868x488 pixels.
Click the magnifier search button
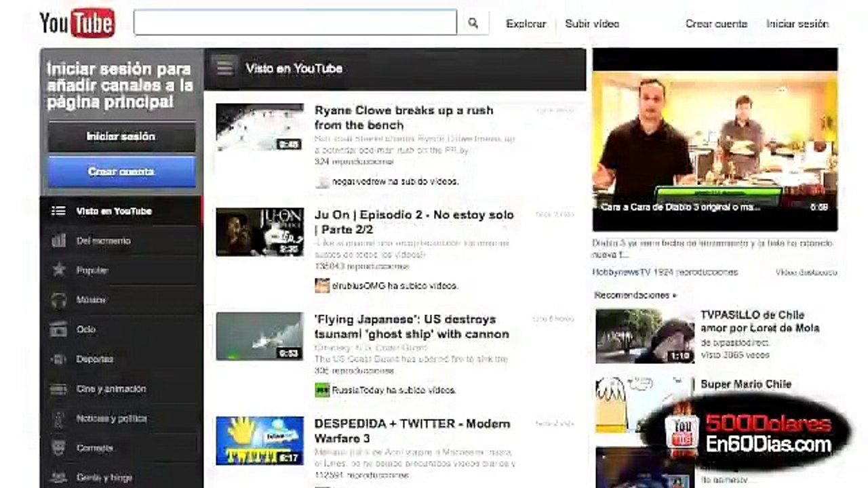coord(473,23)
